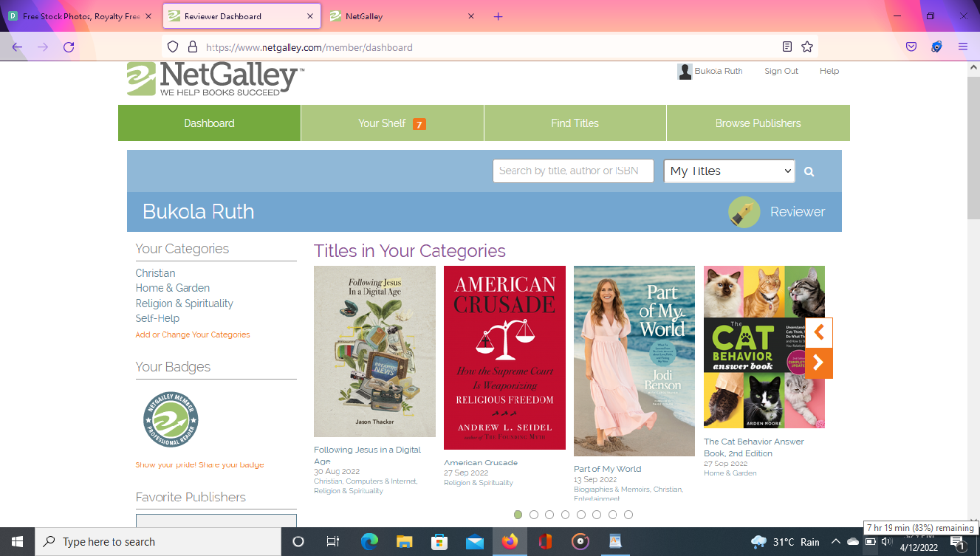This screenshot has height=556, width=980.
Task: Select the first carousel page dot
Action: 518,515
